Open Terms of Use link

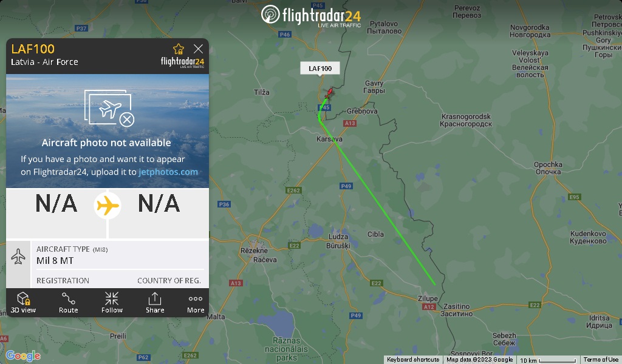coord(601,360)
